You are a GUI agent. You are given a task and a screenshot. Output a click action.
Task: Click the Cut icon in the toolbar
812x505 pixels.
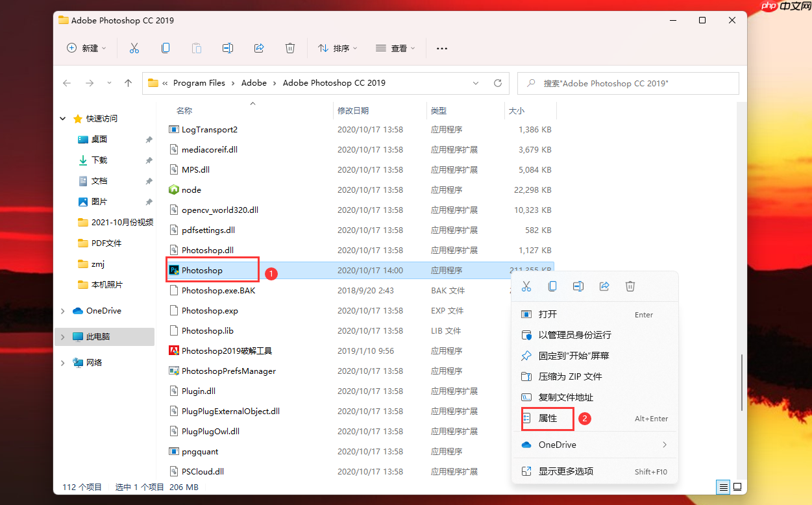[x=134, y=48]
